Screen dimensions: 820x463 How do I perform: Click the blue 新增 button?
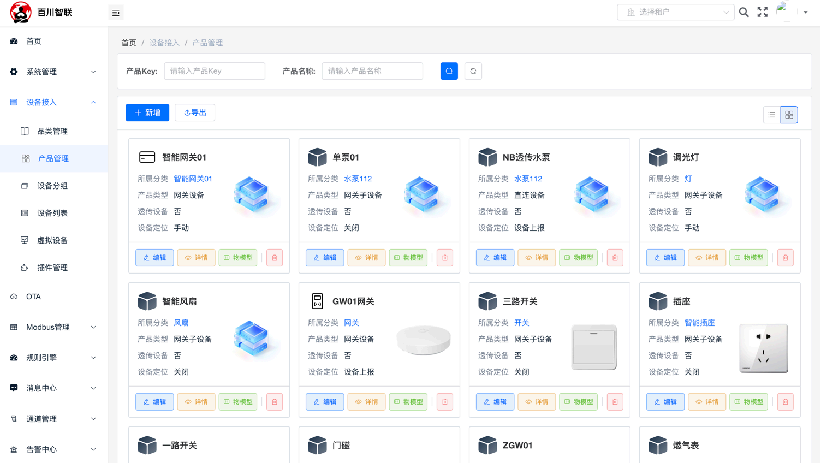point(147,113)
